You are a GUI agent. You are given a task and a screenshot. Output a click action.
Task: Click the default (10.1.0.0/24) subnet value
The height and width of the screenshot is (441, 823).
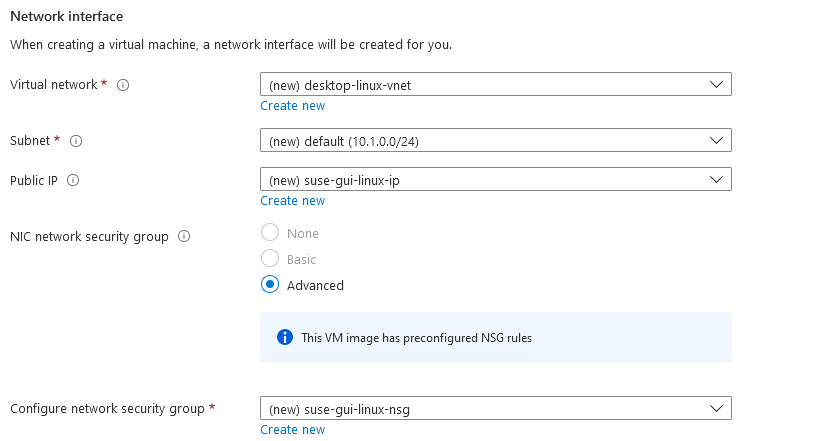[344, 141]
